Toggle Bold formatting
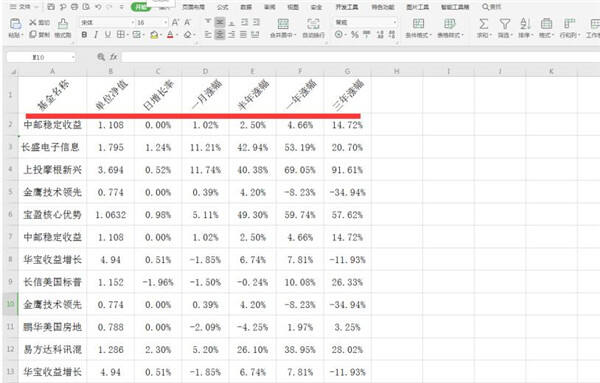Viewport: 600px width, 383px height. 84,35
